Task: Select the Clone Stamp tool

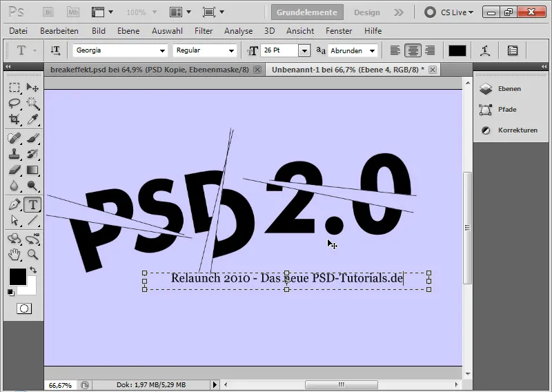Action: point(14,154)
